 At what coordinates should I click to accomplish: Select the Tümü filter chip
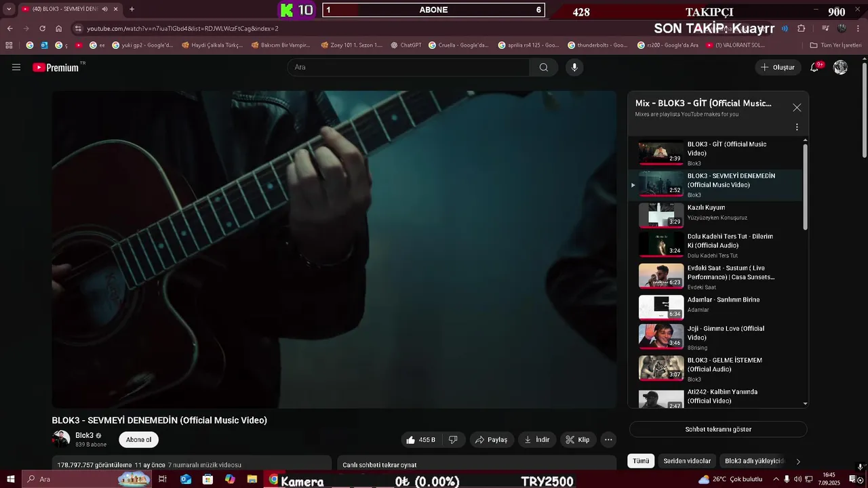click(x=641, y=461)
